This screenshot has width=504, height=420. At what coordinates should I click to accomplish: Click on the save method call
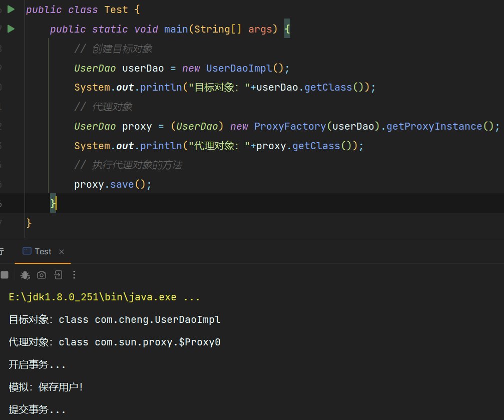point(122,185)
